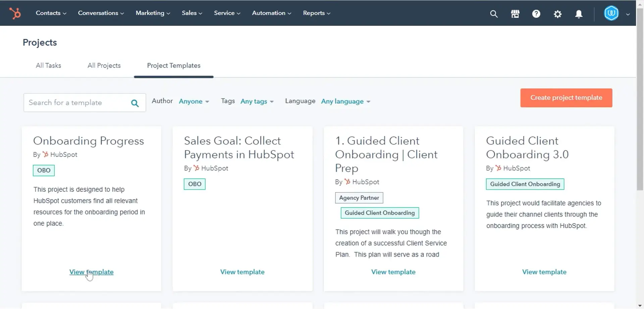644x309 pixels.
Task: Open the Conversations menu
Action: point(101,13)
